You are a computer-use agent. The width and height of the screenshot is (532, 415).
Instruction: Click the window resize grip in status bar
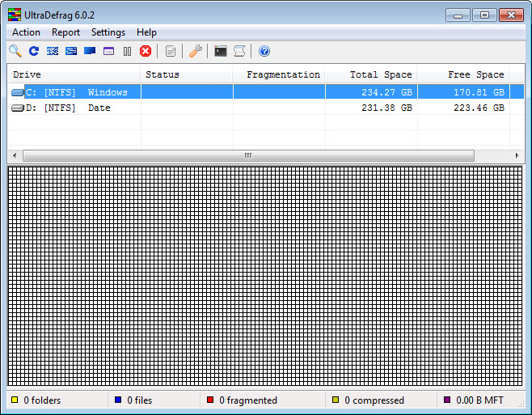[x=521, y=404]
